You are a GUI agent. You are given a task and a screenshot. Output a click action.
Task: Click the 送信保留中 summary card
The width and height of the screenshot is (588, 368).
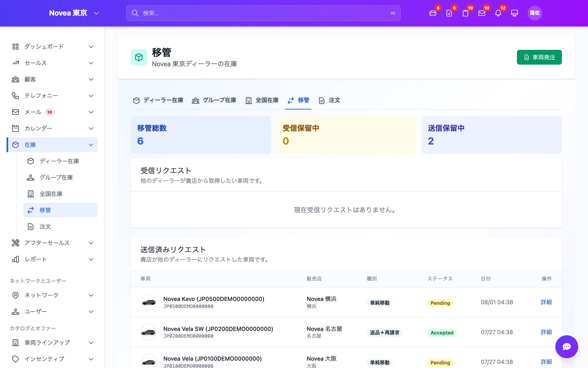(492, 135)
